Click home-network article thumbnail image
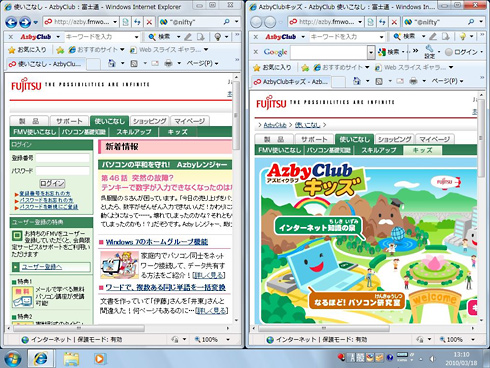490x368 pixels. 120,265
